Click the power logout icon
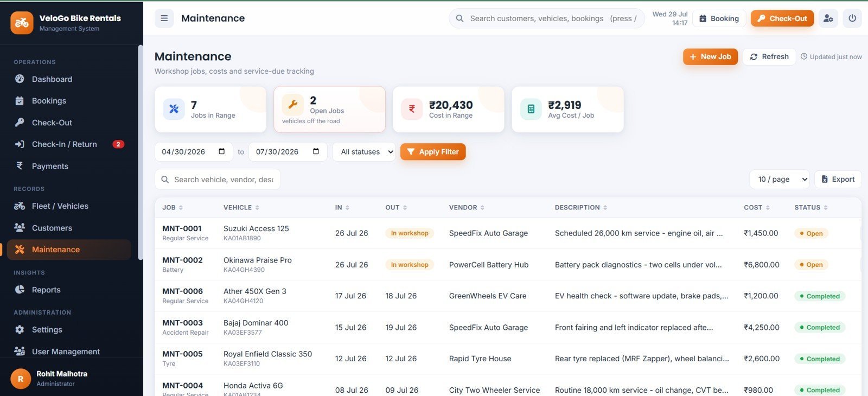This screenshot has width=868, height=396. click(x=852, y=18)
